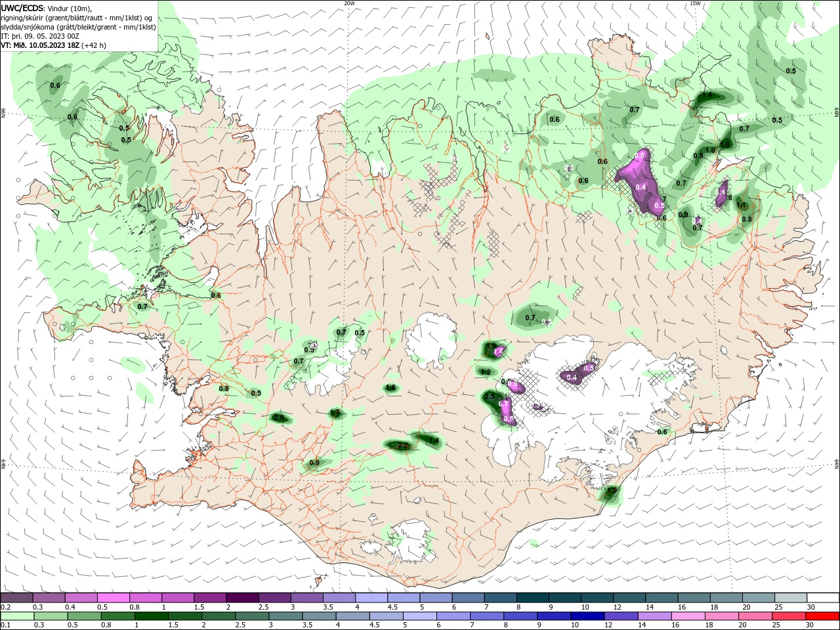Select the 'IT: þri. 09. 05. 2023 00Z' line

coord(40,36)
